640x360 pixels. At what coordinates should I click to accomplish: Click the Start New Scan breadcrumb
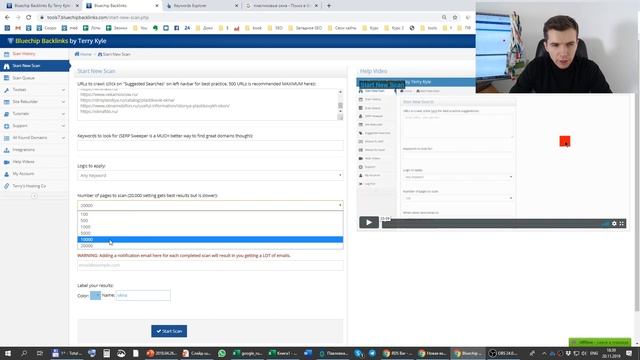[114, 54]
